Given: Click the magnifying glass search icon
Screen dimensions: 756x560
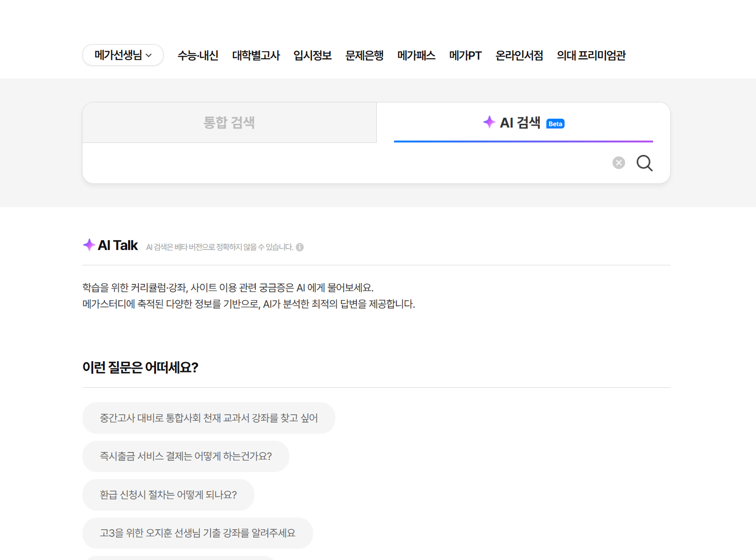Looking at the screenshot, I should [644, 163].
